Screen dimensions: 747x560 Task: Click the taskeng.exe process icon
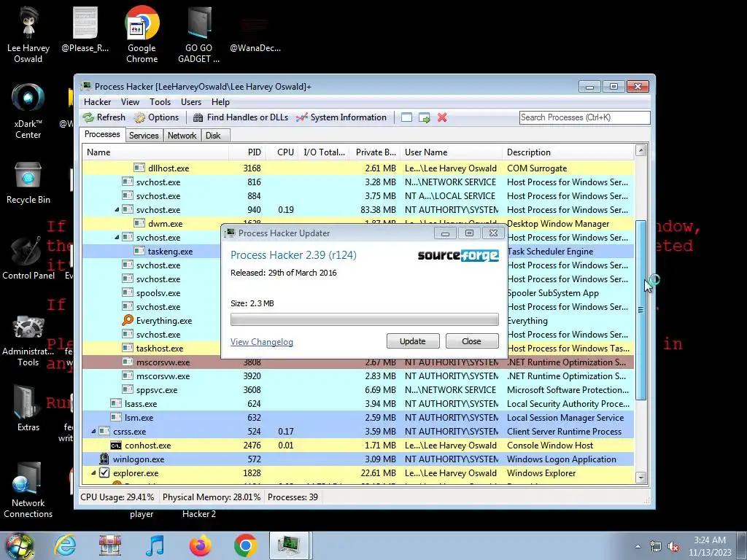tap(139, 251)
